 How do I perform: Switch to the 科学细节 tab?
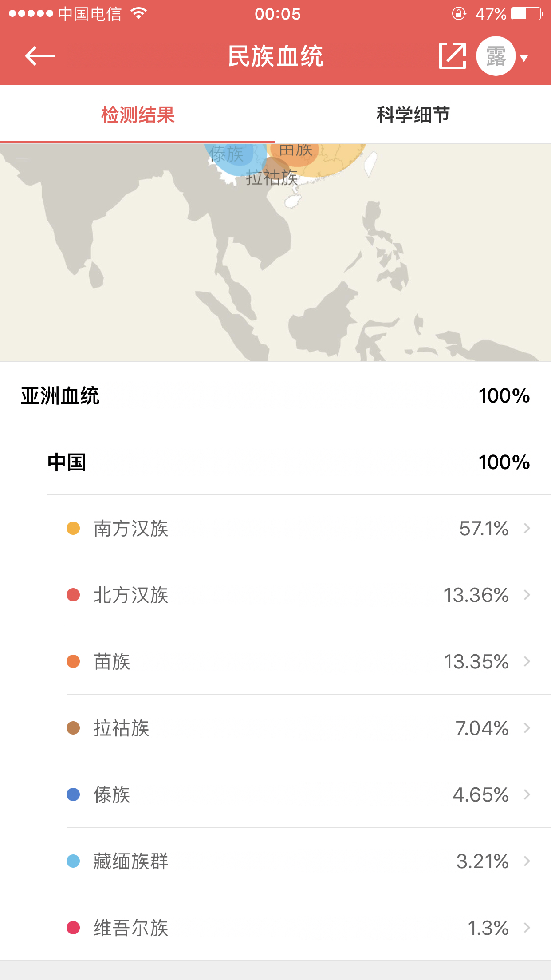pyautogui.click(x=413, y=115)
